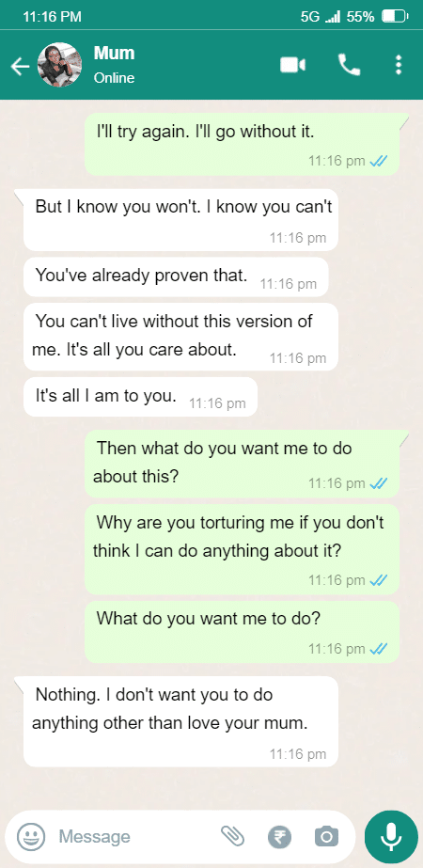Open Mum's profile picture
The height and width of the screenshot is (868, 423).
tap(59, 65)
